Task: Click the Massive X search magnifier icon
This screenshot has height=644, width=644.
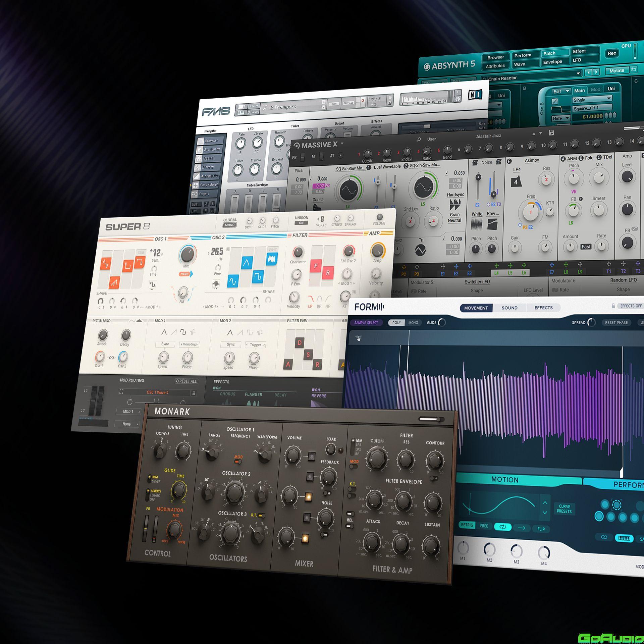Action: (x=419, y=140)
